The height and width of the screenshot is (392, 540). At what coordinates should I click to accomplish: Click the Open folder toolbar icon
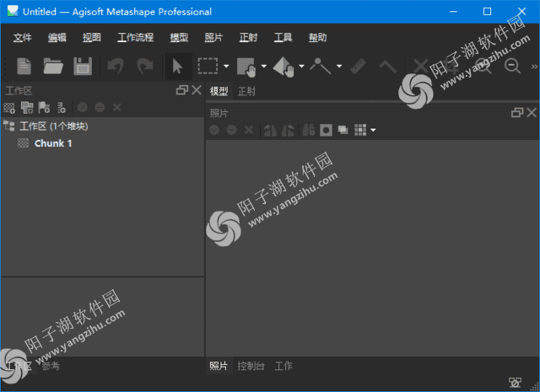tap(53, 66)
